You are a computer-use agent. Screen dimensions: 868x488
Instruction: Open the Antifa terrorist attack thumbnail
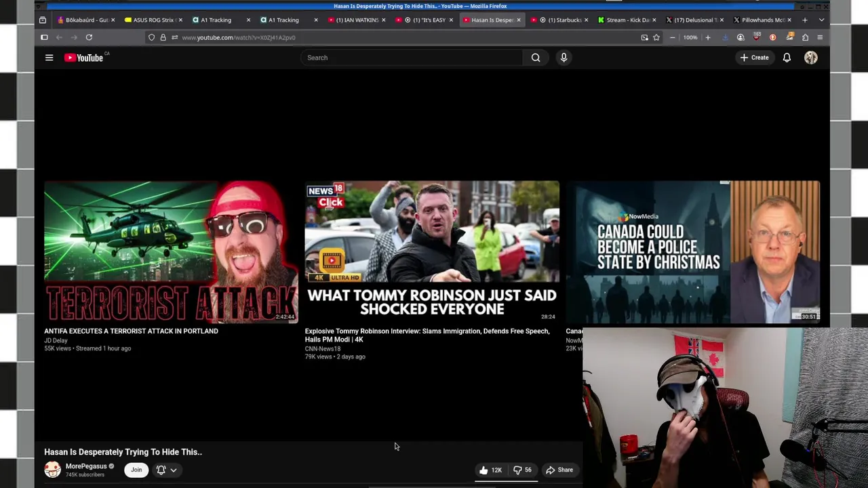[x=171, y=251]
